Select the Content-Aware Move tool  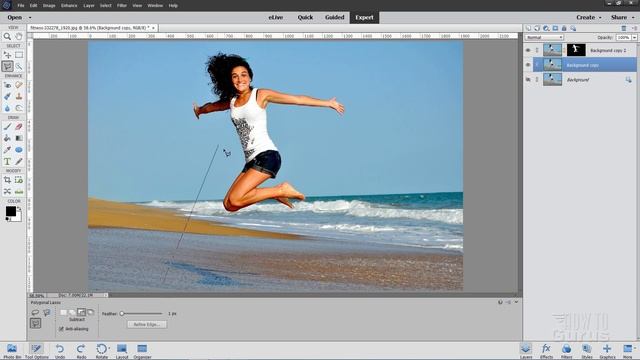pos(7,191)
